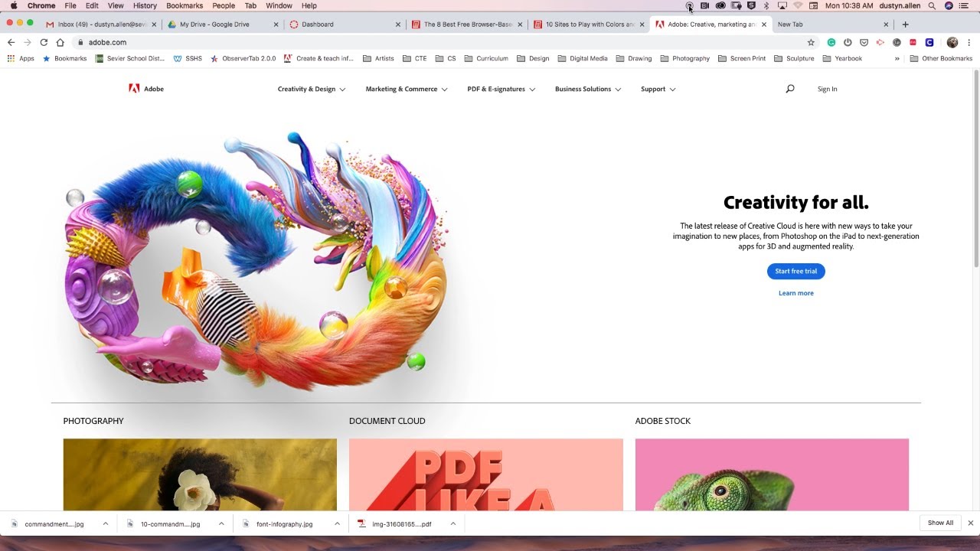Open the Document Cloud PDF thumbnail
The width and height of the screenshot is (980, 551).
tap(486, 474)
